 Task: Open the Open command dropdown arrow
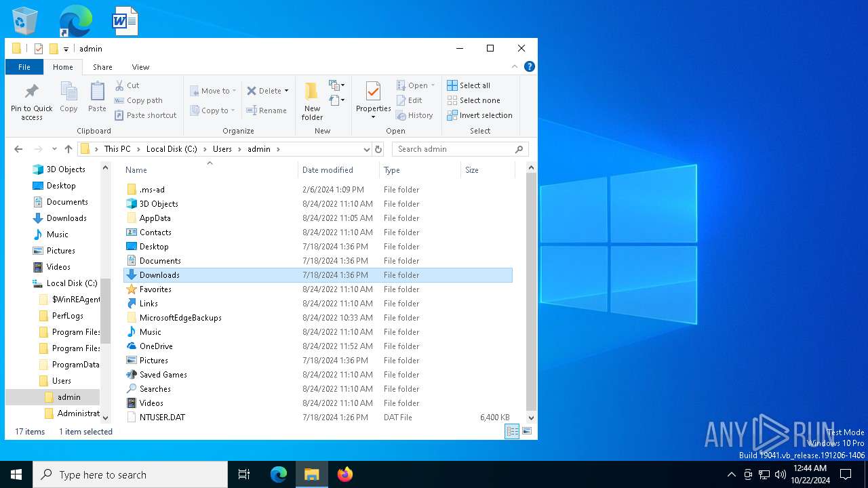click(x=433, y=85)
